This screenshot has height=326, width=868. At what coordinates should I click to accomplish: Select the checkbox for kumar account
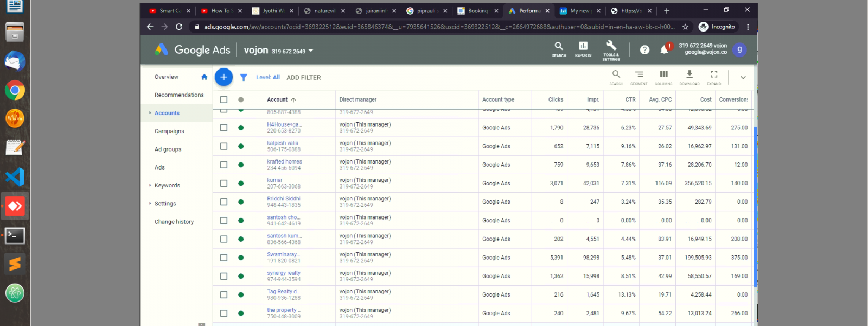(x=224, y=184)
